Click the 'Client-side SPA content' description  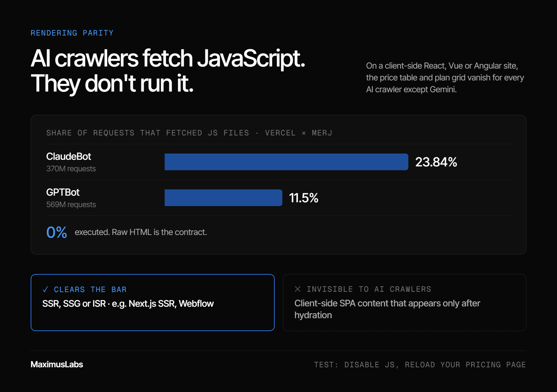pyautogui.click(x=387, y=309)
